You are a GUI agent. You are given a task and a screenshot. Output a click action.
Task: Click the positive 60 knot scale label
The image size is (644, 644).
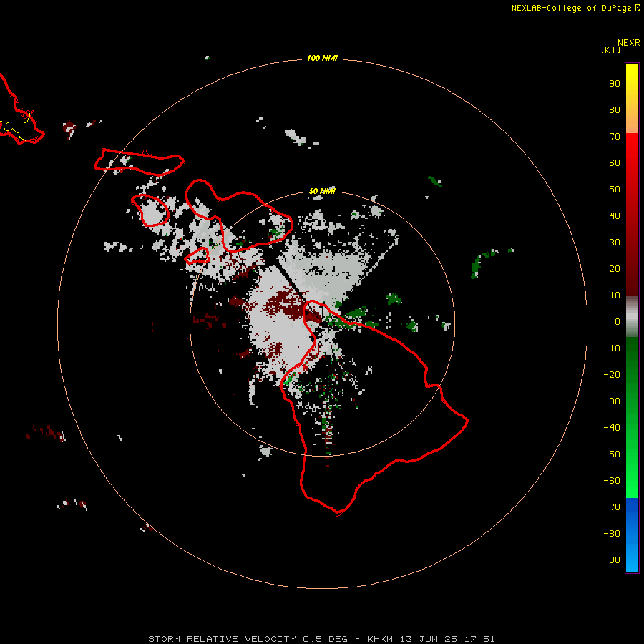point(615,163)
